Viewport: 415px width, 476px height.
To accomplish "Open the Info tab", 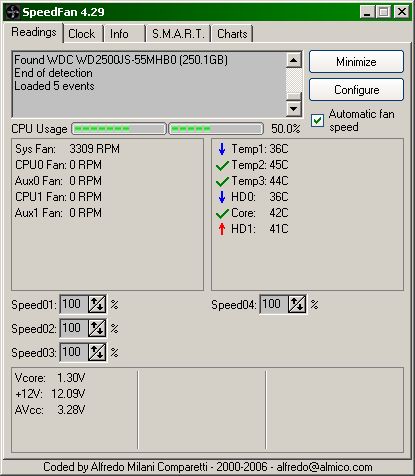I will (x=124, y=34).
